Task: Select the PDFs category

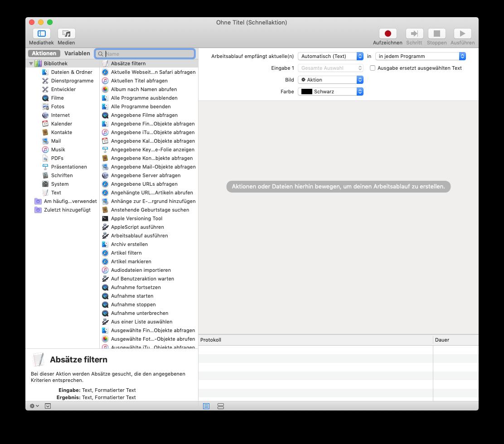Action: pos(53,158)
